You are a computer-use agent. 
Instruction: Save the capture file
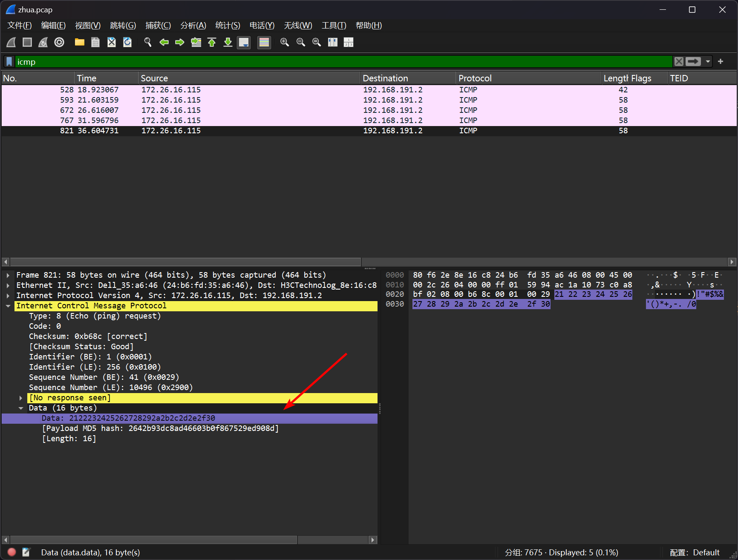coord(95,42)
